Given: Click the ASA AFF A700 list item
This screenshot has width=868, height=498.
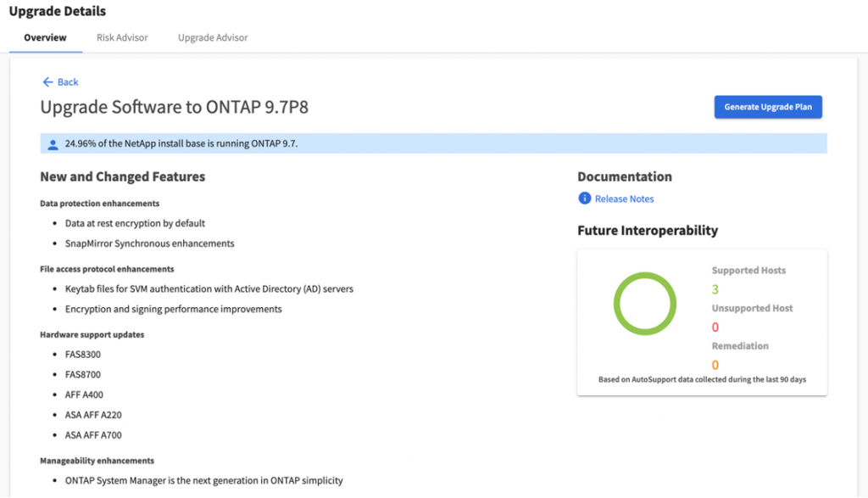Looking at the screenshot, I should 93,435.
